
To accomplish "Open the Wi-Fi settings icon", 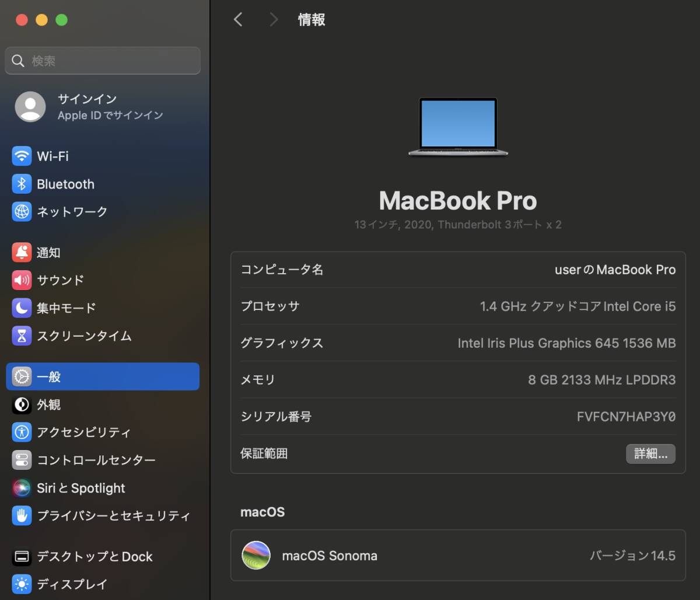I will pos(22,156).
